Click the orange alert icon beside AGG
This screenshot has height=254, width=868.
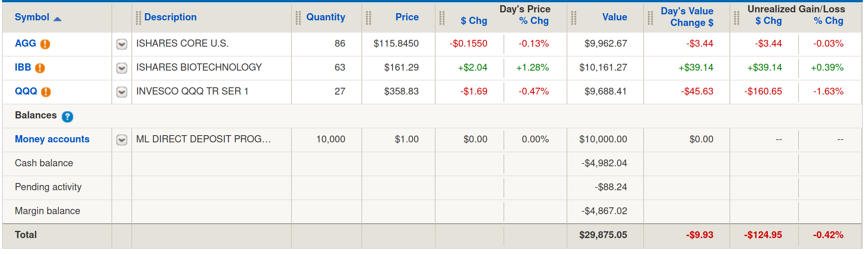point(45,44)
